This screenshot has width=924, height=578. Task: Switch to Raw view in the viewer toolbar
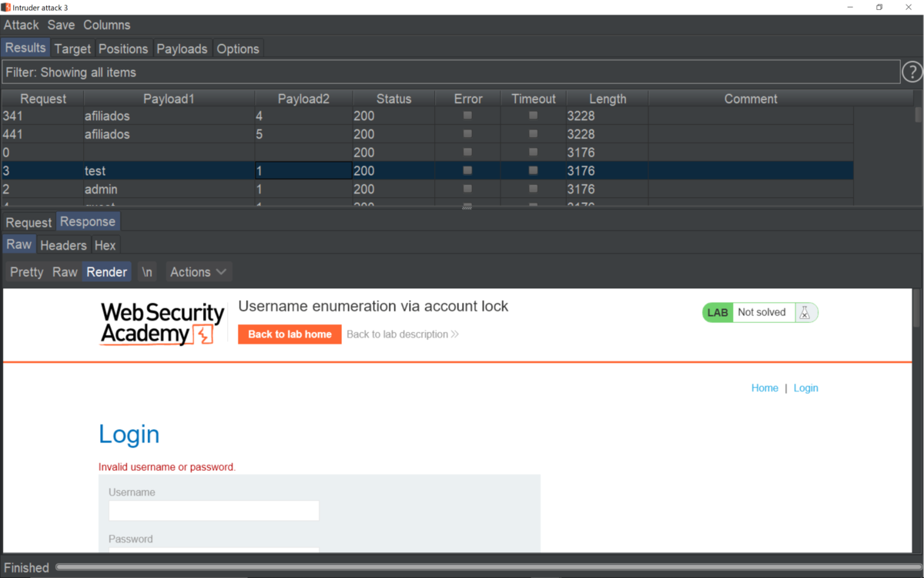coord(65,272)
